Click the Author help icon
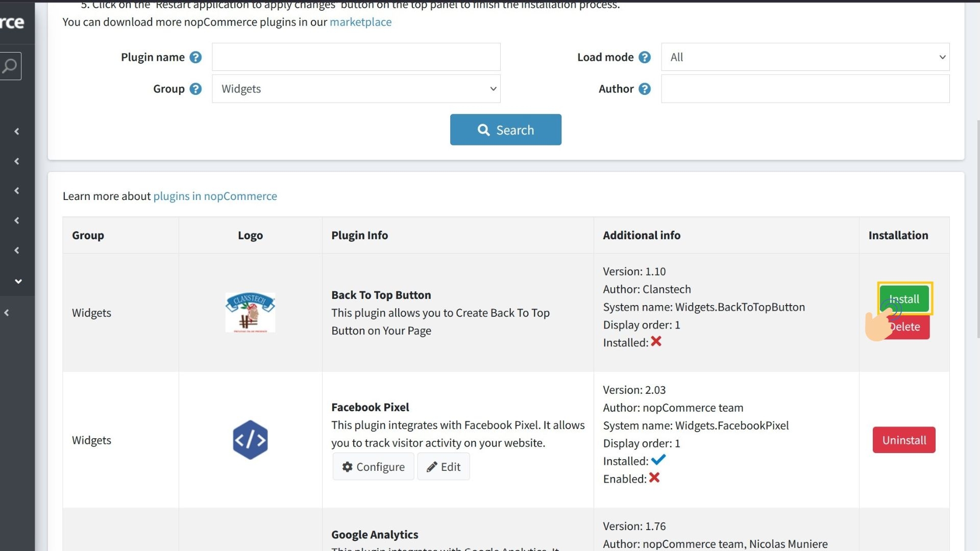The image size is (980, 551). click(645, 89)
